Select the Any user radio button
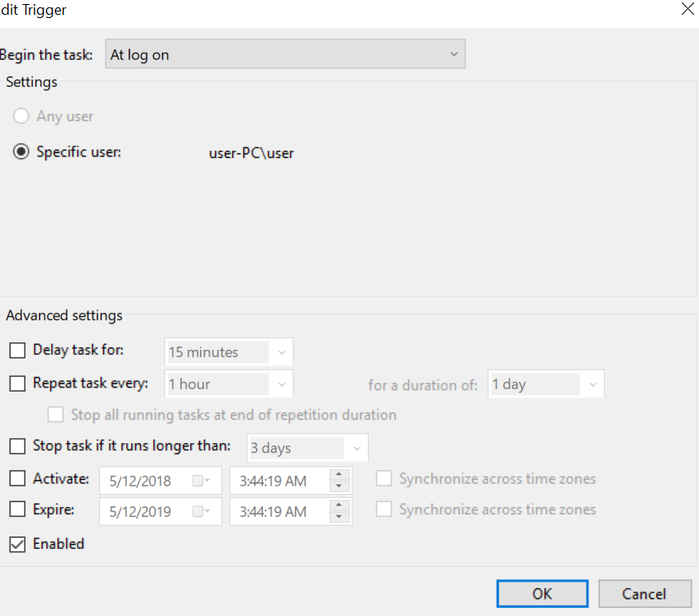Screen dimensions: 699x616 [21, 115]
